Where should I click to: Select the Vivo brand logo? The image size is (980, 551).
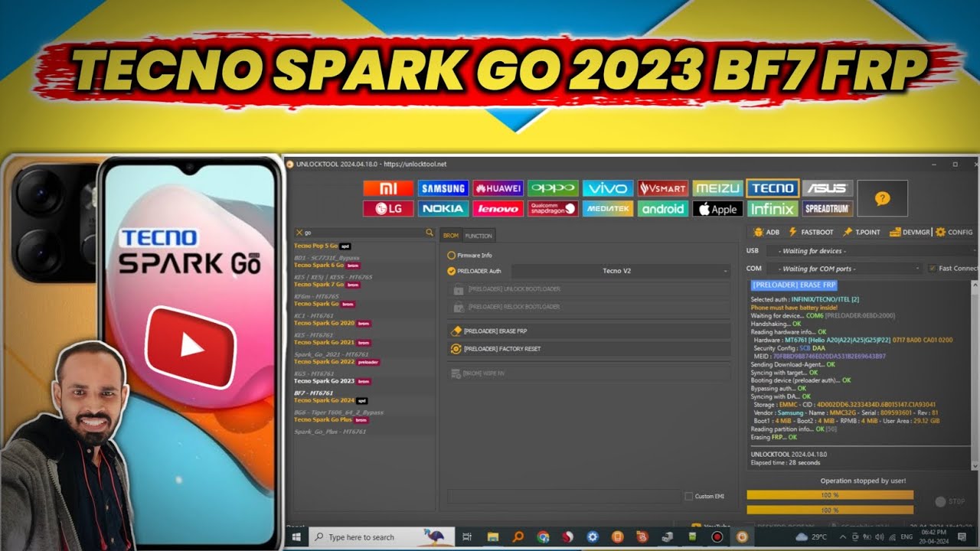pos(608,188)
